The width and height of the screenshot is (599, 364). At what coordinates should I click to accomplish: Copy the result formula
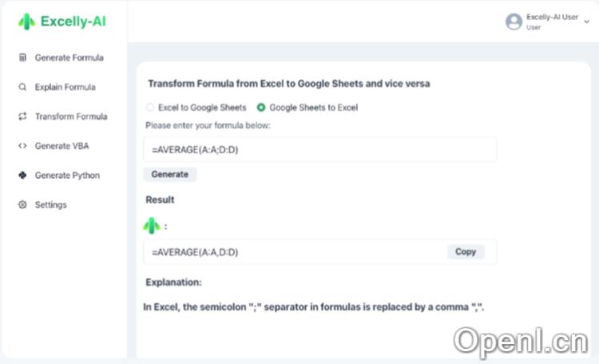(466, 251)
